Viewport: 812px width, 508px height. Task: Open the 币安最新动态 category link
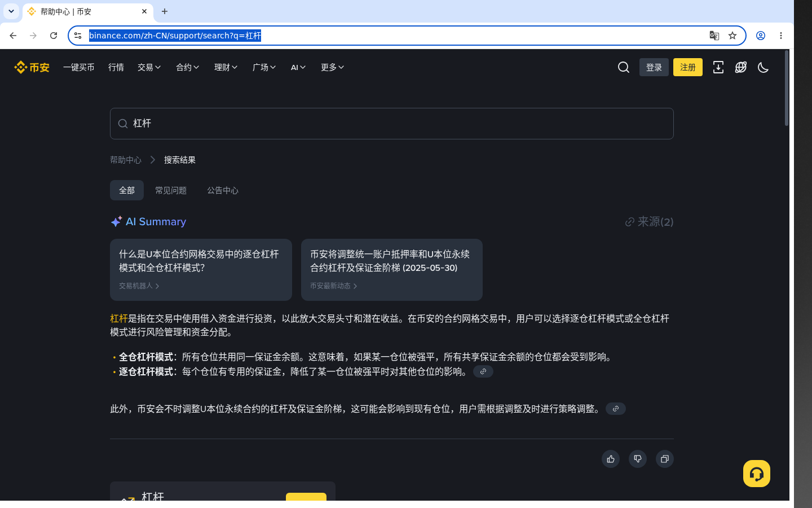pyautogui.click(x=334, y=286)
